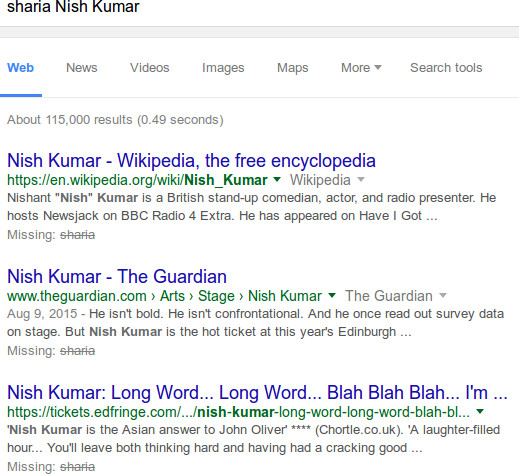This screenshot has width=519, height=474.
Task: Expand the grey arrow next to Wikipedia label
Action: tap(361, 180)
